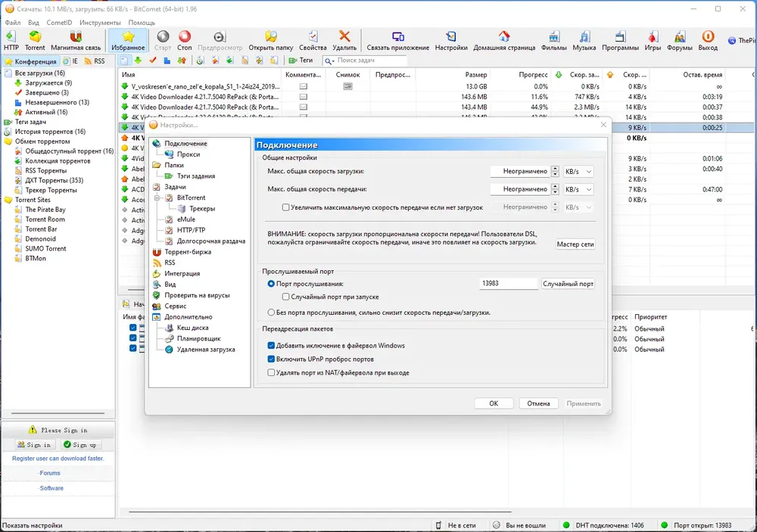Collapse the BitTorrent node in settings tree
Image resolution: width=757 pixels, height=532 pixels.
[x=157, y=198]
